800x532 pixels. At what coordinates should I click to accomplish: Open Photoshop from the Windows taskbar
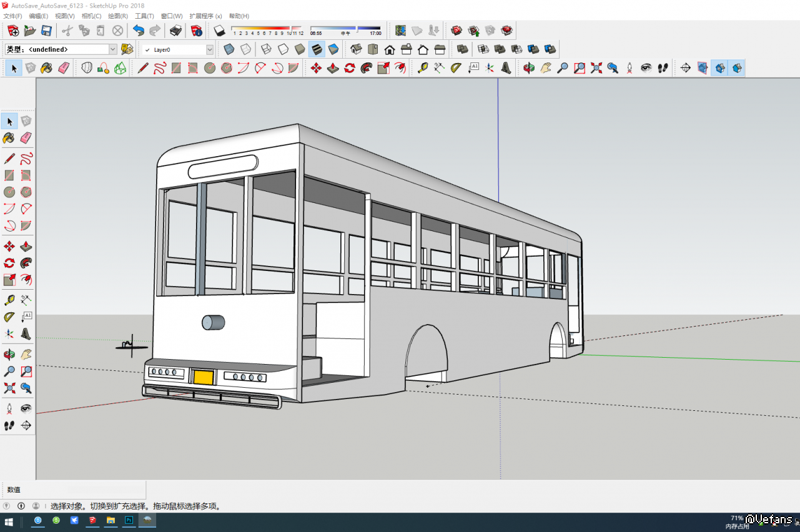point(129,520)
